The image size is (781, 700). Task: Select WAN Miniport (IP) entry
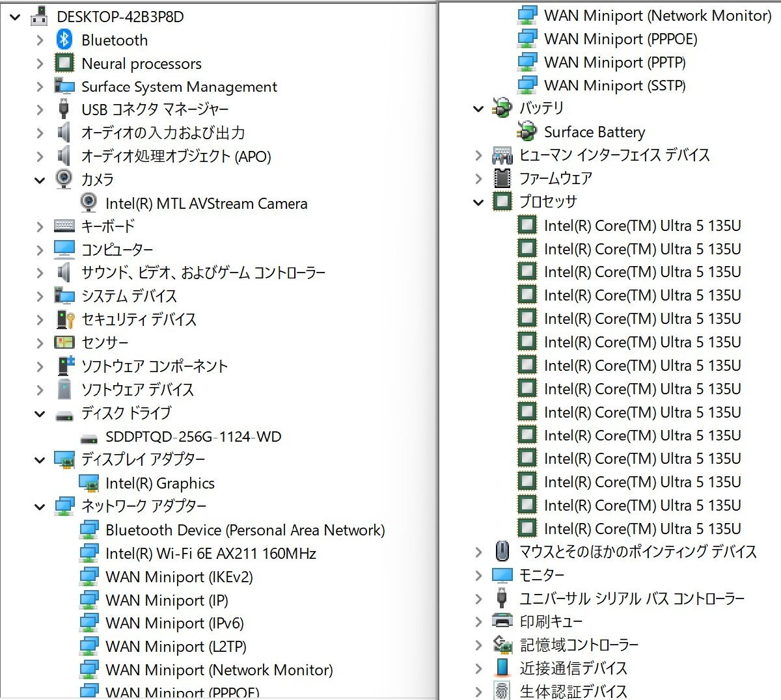click(x=167, y=600)
